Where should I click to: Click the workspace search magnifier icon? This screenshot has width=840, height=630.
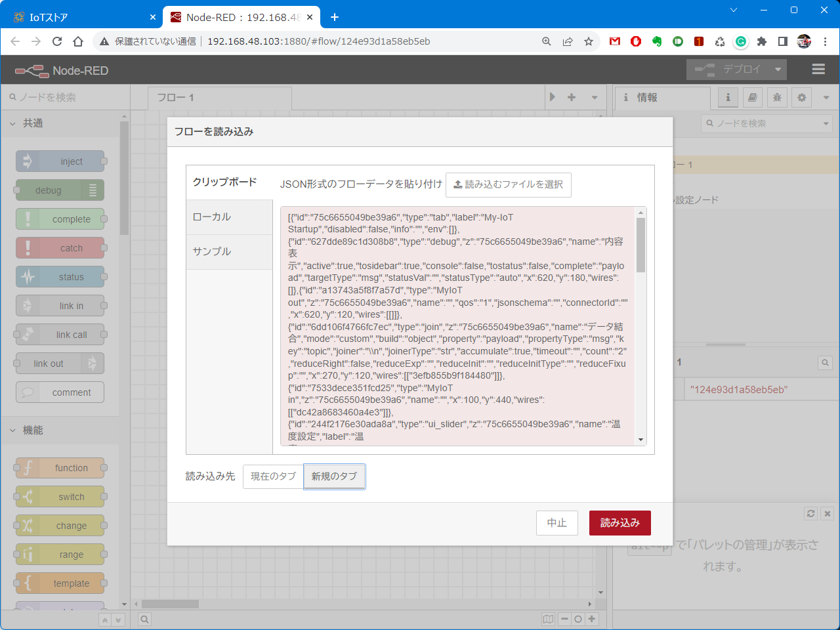tap(144, 619)
